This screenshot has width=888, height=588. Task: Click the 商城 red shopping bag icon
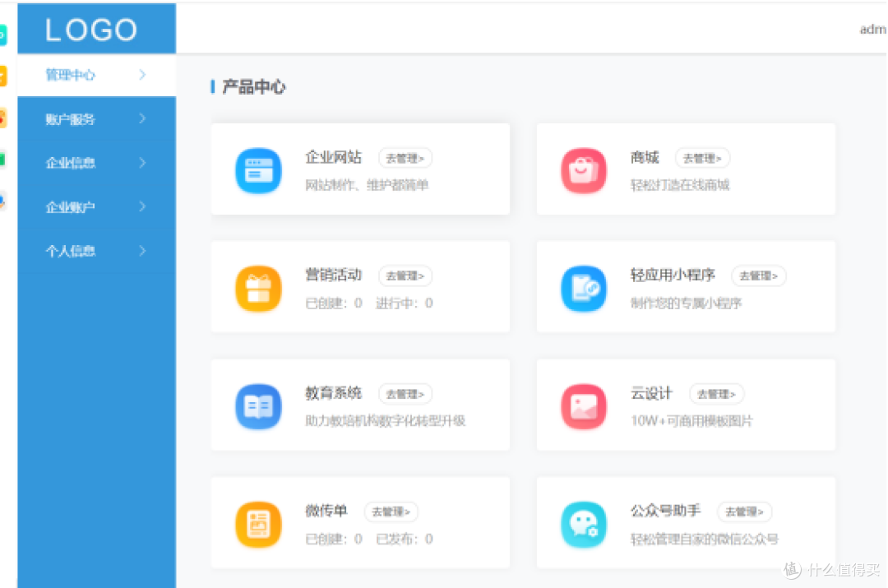point(584,170)
